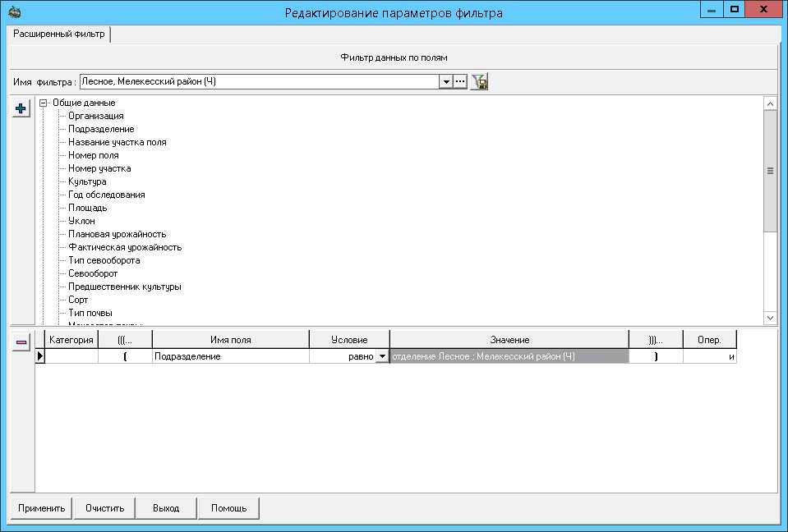Collapse the 'Общие данные' tree node
Viewport: 788px width, 532px height.
43,103
